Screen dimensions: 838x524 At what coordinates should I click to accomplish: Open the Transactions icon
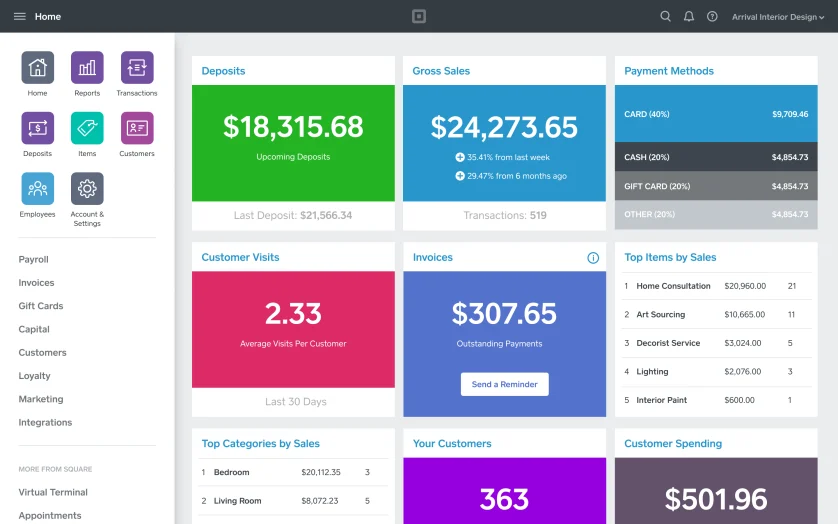tap(137, 67)
